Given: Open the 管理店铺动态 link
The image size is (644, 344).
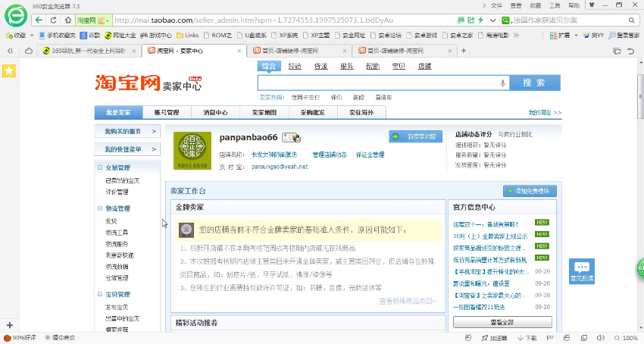Looking at the screenshot, I should click(330, 155).
